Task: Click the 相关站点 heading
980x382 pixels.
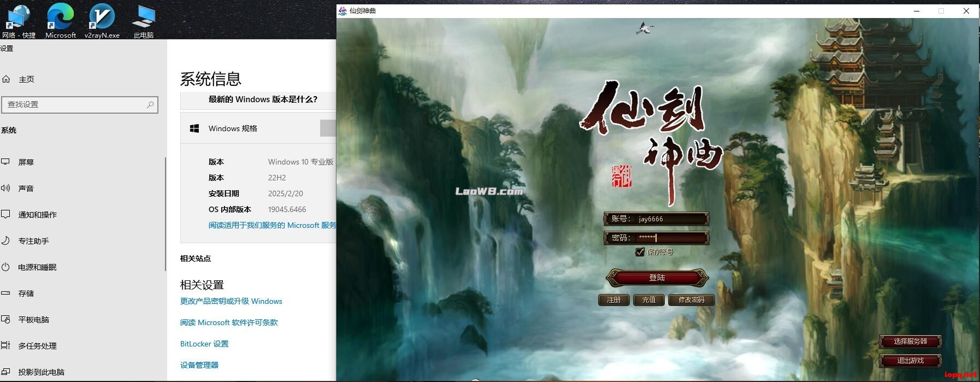Action: click(196, 258)
